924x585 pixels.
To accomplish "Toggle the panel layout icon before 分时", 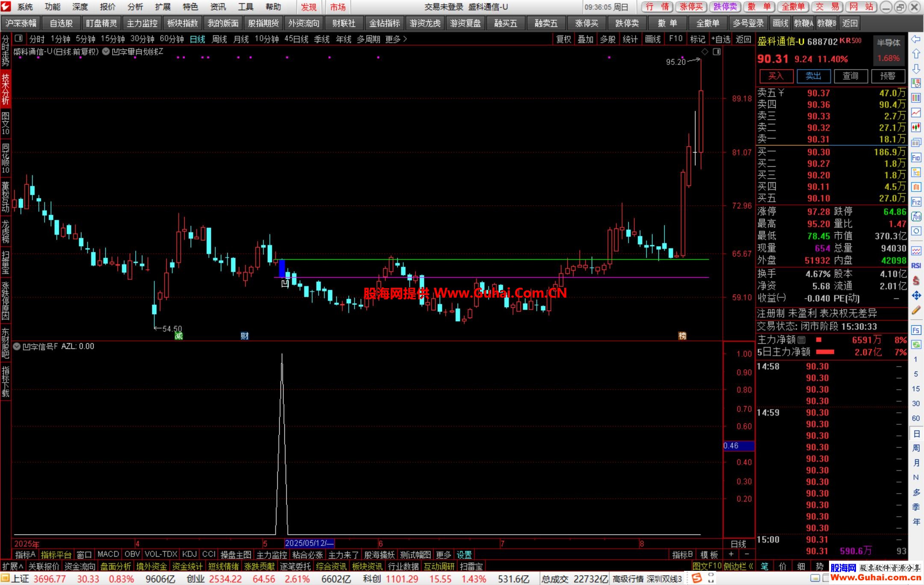I will coord(18,38).
